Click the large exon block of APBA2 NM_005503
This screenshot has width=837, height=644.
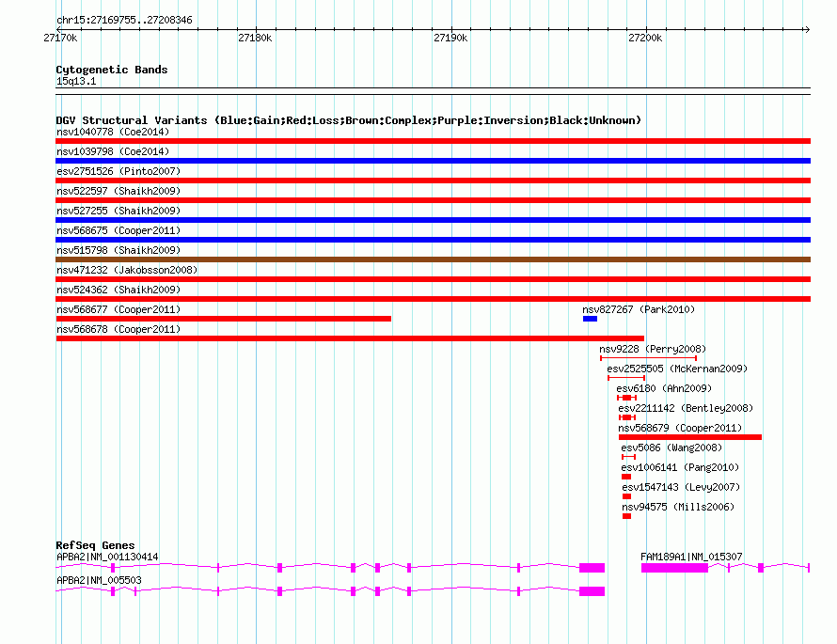click(592, 591)
